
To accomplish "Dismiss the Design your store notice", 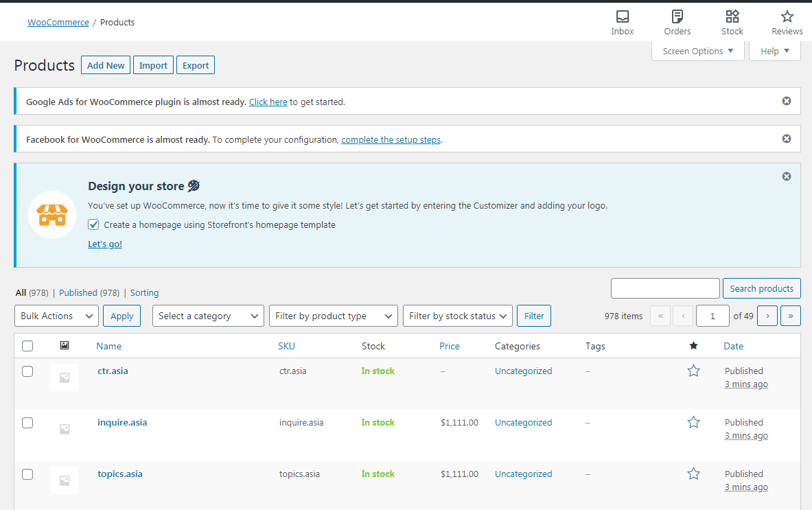I will pyautogui.click(x=786, y=176).
